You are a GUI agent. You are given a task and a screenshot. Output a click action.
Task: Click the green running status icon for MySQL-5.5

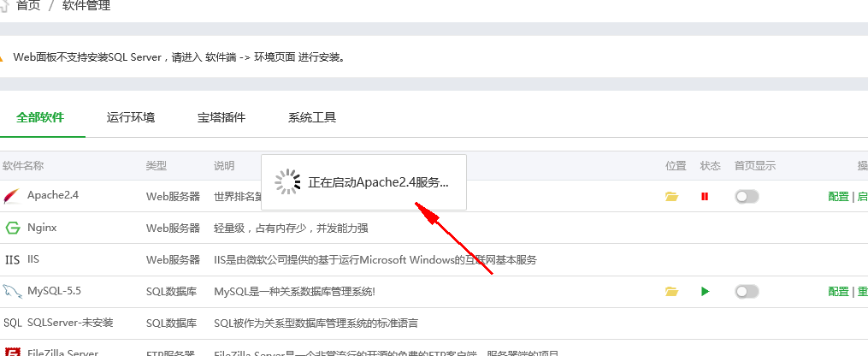click(706, 291)
